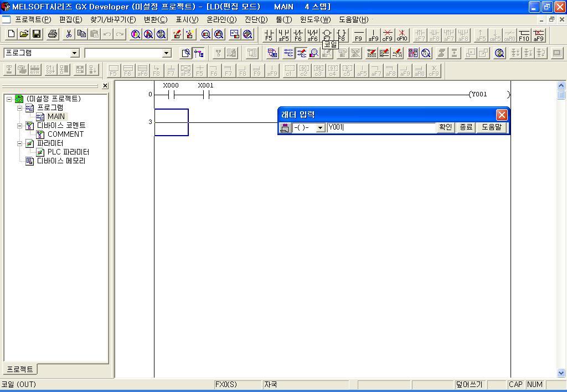Open the 온라인(O) menu
Image resolution: width=567 pixels, height=392 pixels.
[x=221, y=19]
